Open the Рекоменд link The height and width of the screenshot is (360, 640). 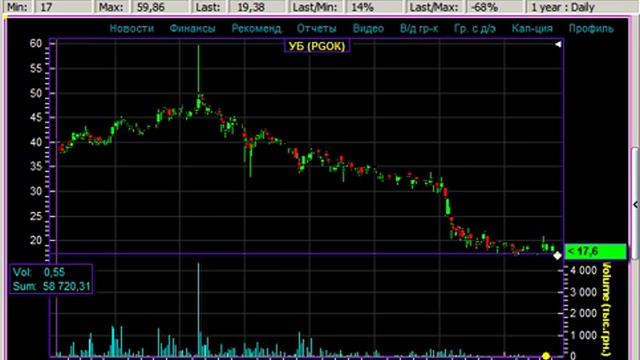point(256,29)
